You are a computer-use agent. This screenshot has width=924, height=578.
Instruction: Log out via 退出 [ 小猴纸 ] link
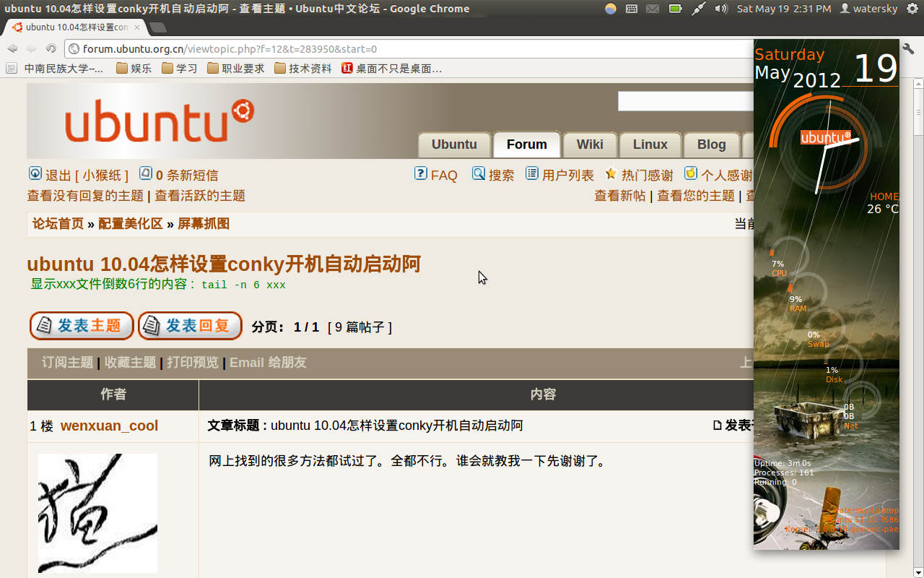tap(87, 176)
